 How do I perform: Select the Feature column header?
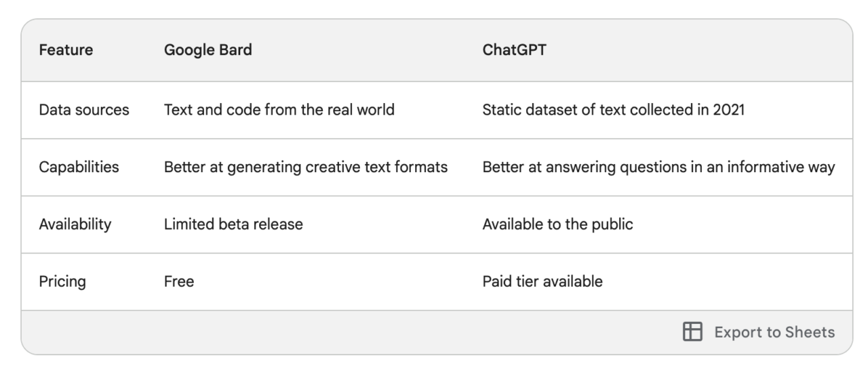point(66,51)
